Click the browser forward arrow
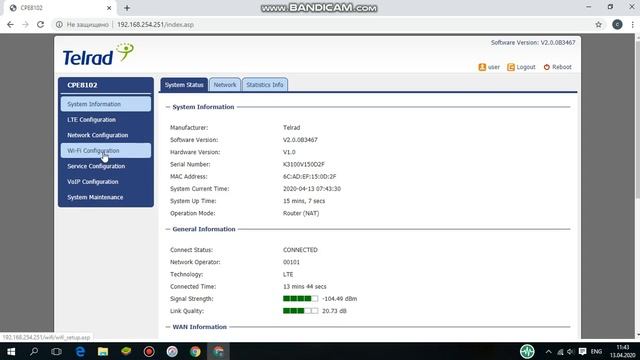This screenshot has height=360, width=640. [x=25, y=24]
